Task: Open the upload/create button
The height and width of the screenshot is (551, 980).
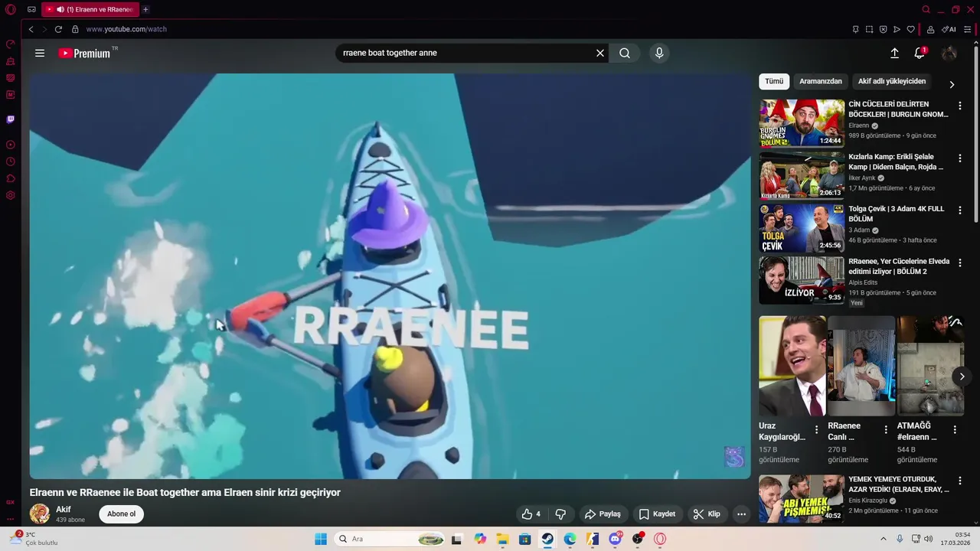Action: pyautogui.click(x=894, y=53)
